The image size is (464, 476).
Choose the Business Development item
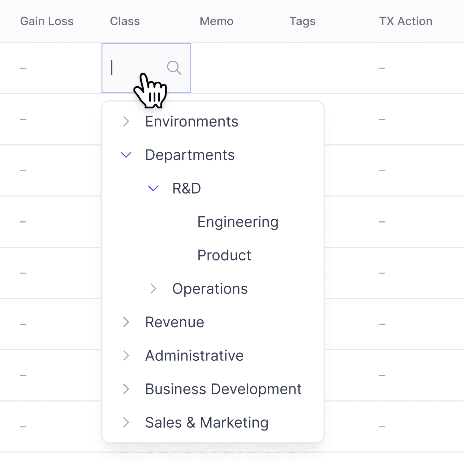pyautogui.click(x=223, y=389)
